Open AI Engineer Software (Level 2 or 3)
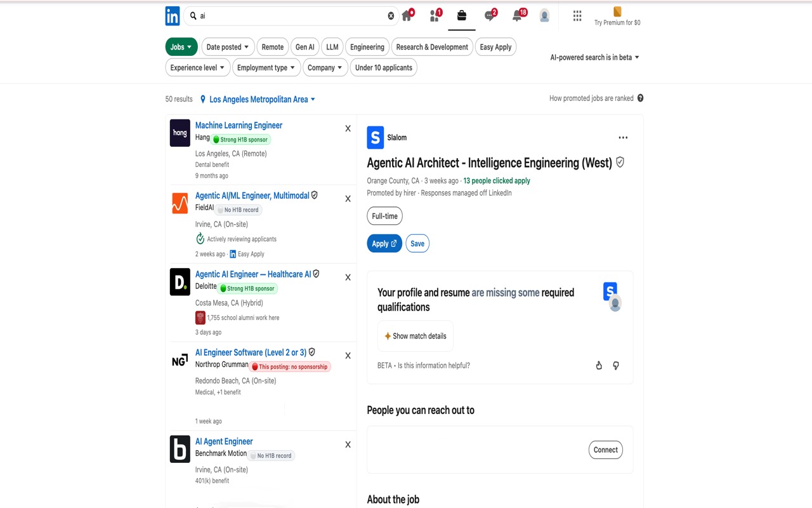The width and height of the screenshot is (812, 508). [x=251, y=352]
